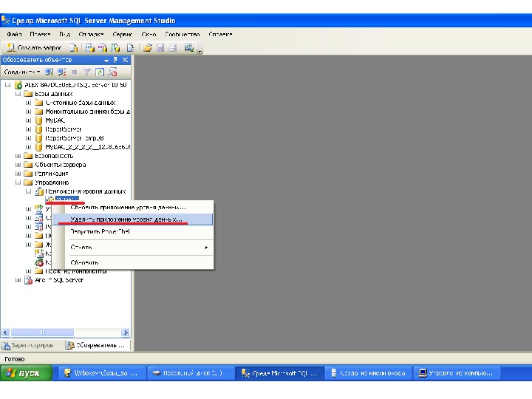Switch to Обозреватель объектов bottom tab
Image resolution: width=532 pixels, height=399 pixels.
98,345
